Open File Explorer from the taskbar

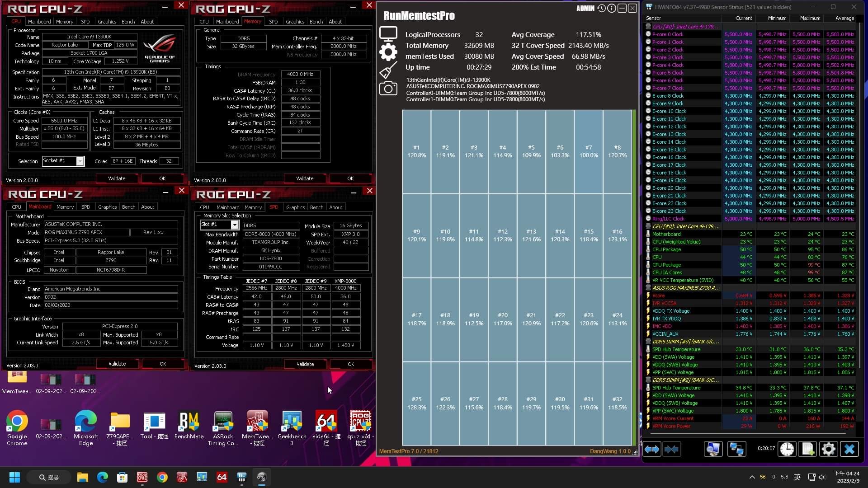[82, 477]
